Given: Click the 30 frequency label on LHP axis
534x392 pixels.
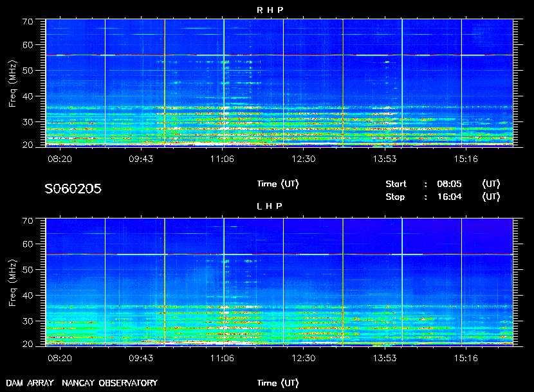Looking at the screenshot, I should click(x=28, y=321).
